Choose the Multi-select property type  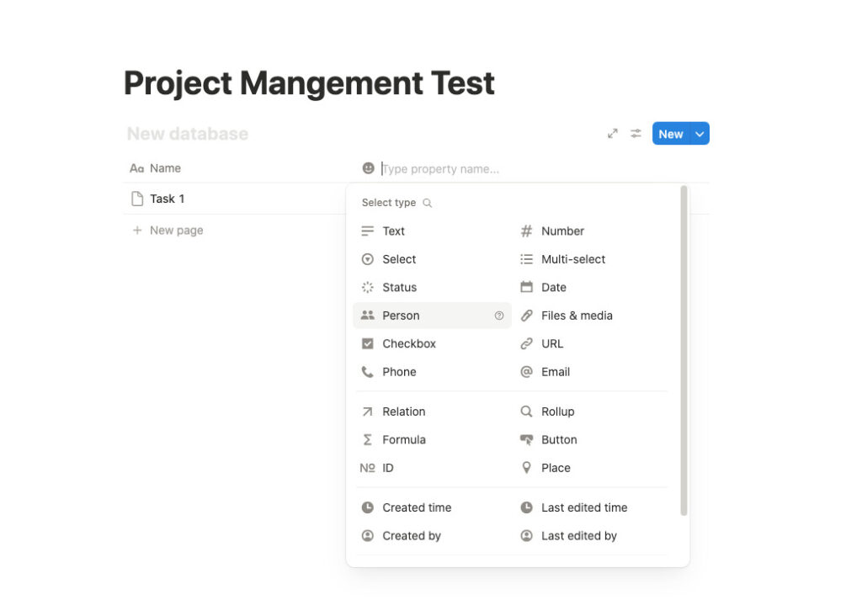(x=572, y=259)
